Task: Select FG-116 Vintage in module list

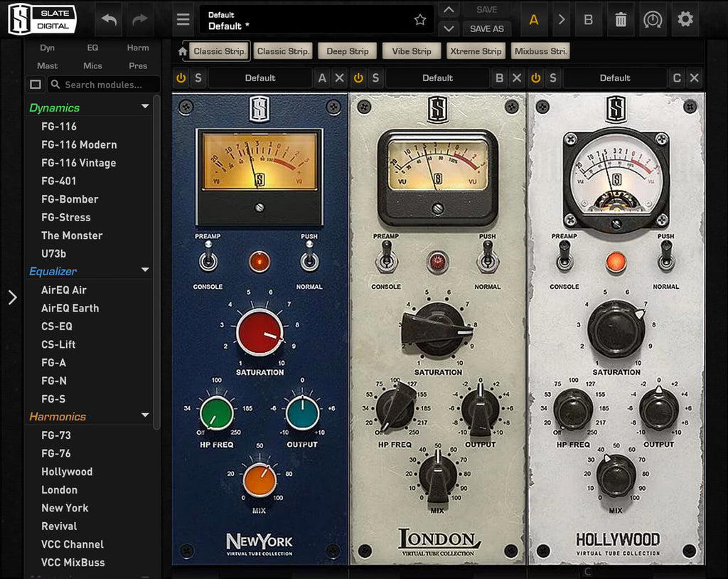Action: (x=78, y=163)
